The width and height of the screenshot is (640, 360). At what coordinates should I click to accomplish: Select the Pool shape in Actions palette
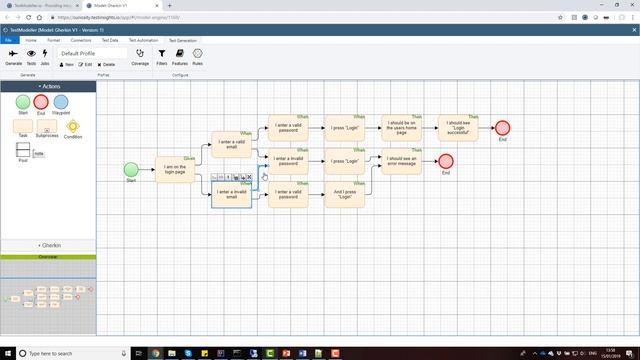(x=23, y=150)
